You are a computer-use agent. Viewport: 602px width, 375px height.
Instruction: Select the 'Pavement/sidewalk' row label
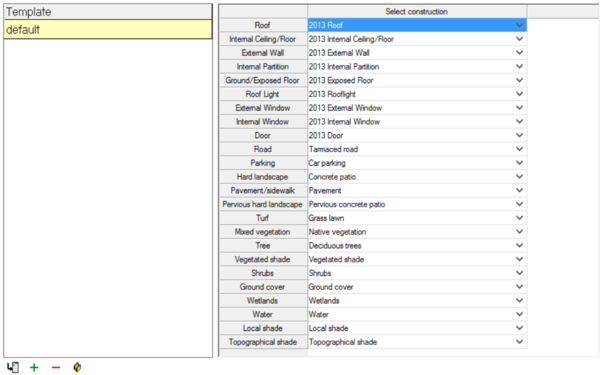(x=263, y=191)
